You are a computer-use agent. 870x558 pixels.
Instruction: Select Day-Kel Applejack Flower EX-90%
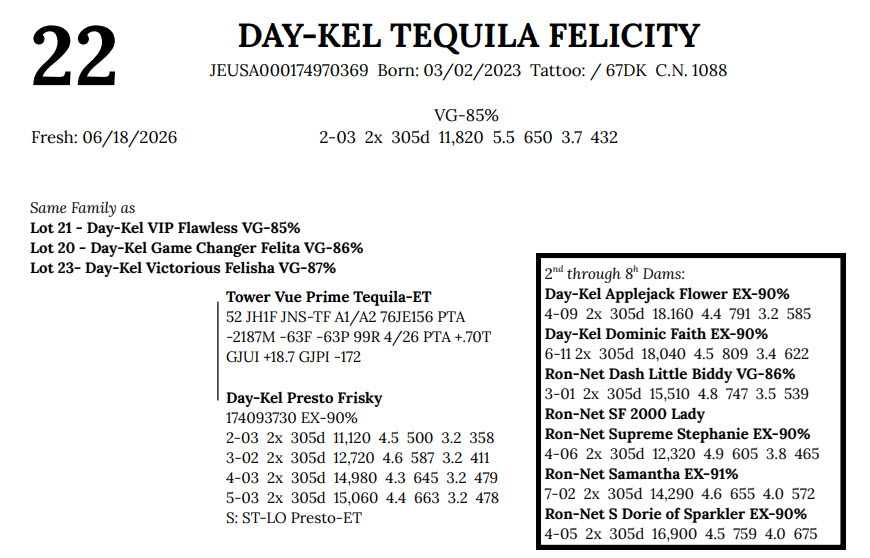pos(667,294)
